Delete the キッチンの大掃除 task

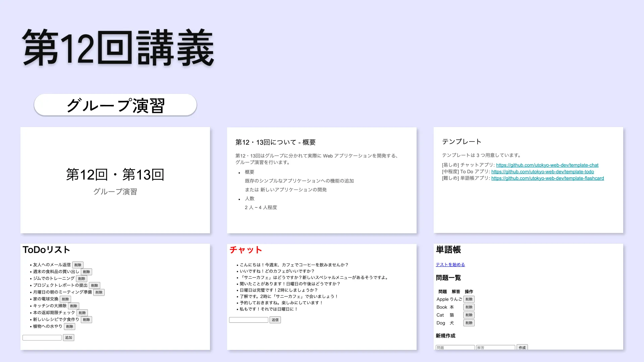[73, 306]
